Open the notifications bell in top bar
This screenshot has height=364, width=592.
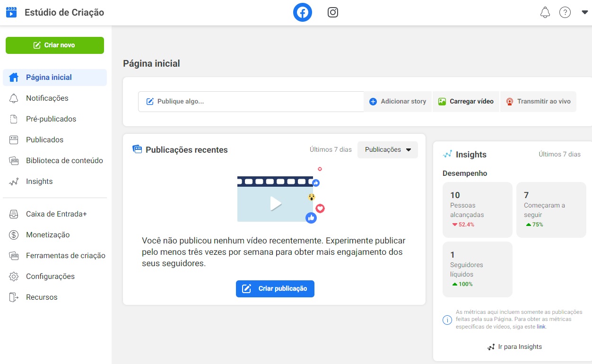coord(545,12)
